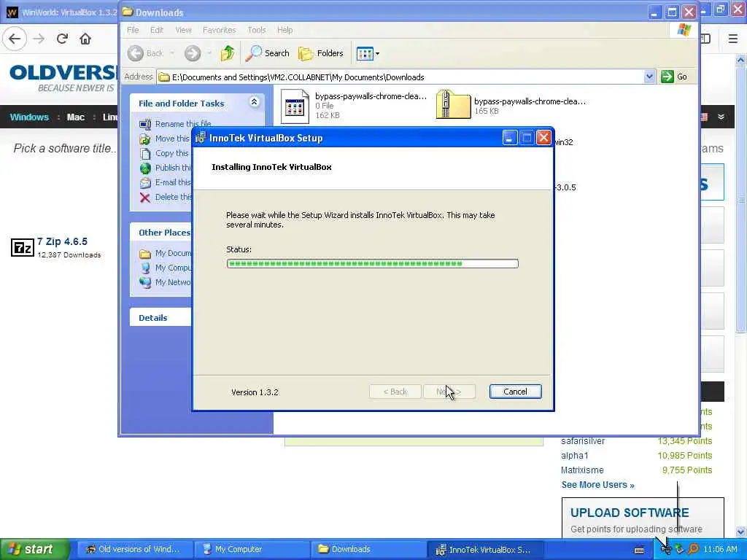
Task: Click the E-mail this file icon
Action: click(x=145, y=183)
